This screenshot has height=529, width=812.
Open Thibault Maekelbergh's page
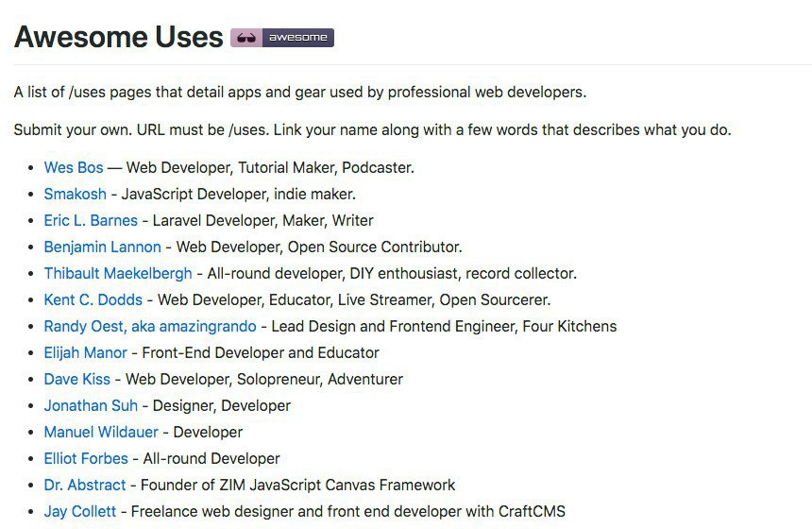point(117,273)
